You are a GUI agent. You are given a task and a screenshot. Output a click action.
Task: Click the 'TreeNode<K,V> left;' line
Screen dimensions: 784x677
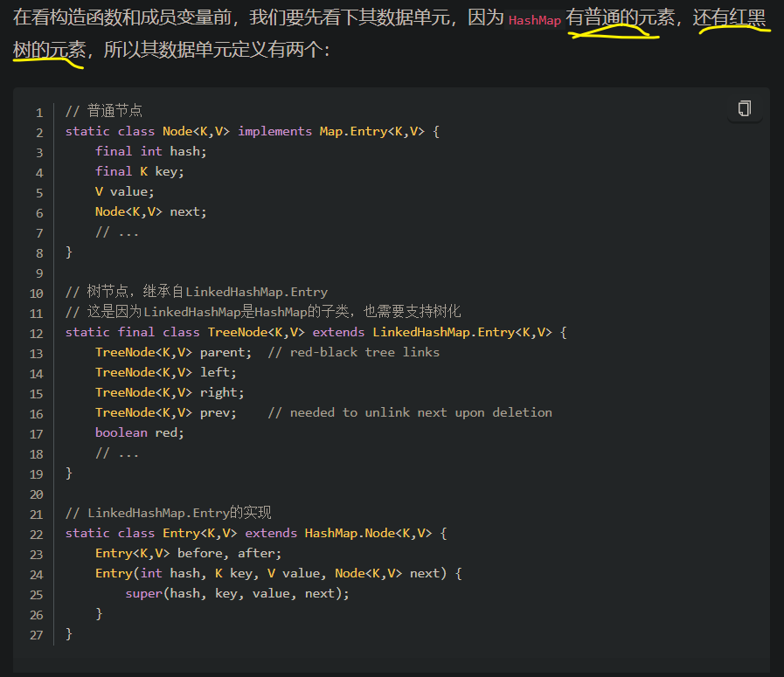pos(165,372)
